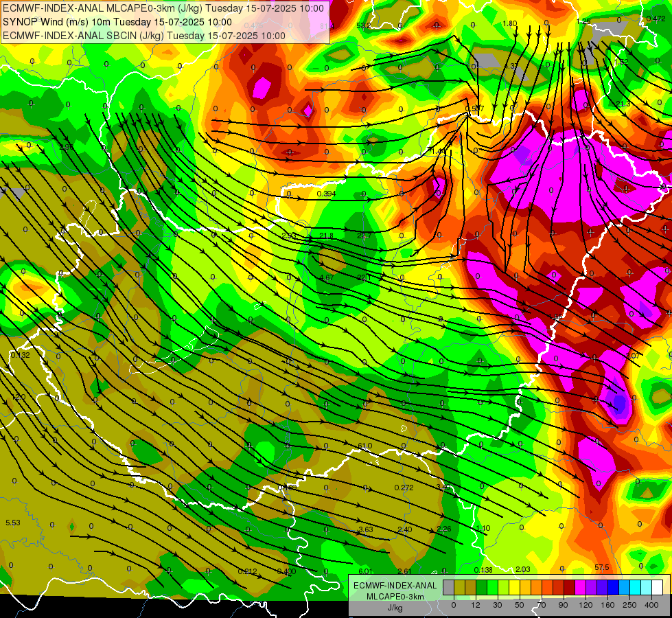Click the map value '3.40'

pos(443,487)
